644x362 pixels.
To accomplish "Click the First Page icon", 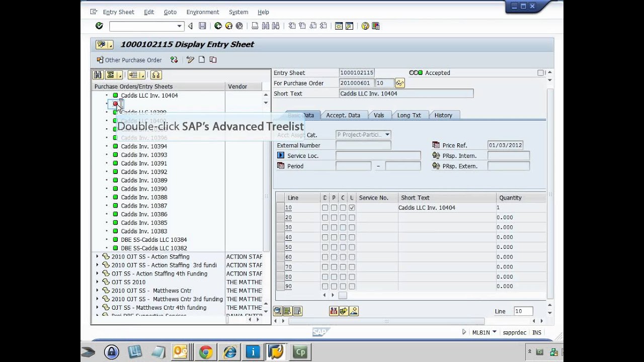I will [x=292, y=26].
